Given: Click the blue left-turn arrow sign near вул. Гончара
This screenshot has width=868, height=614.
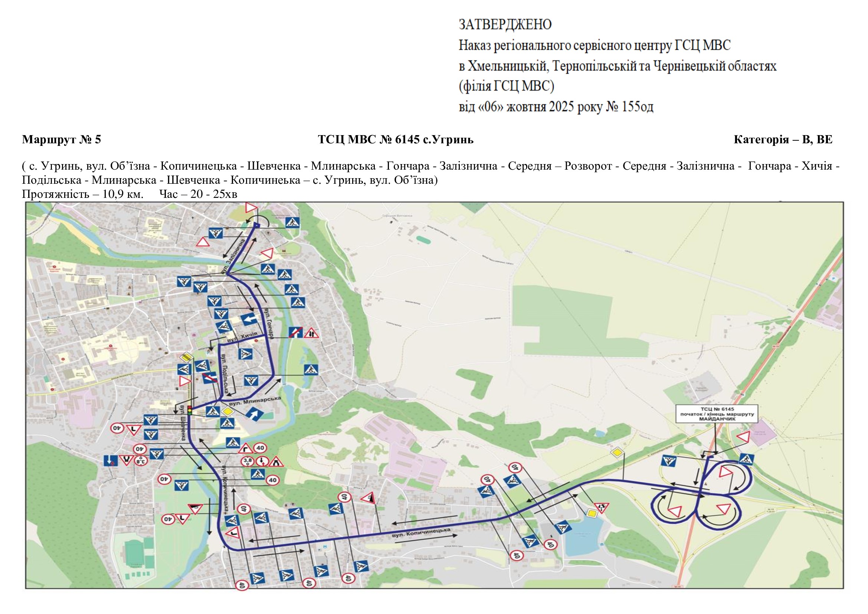Looking at the screenshot, I should (x=248, y=320).
